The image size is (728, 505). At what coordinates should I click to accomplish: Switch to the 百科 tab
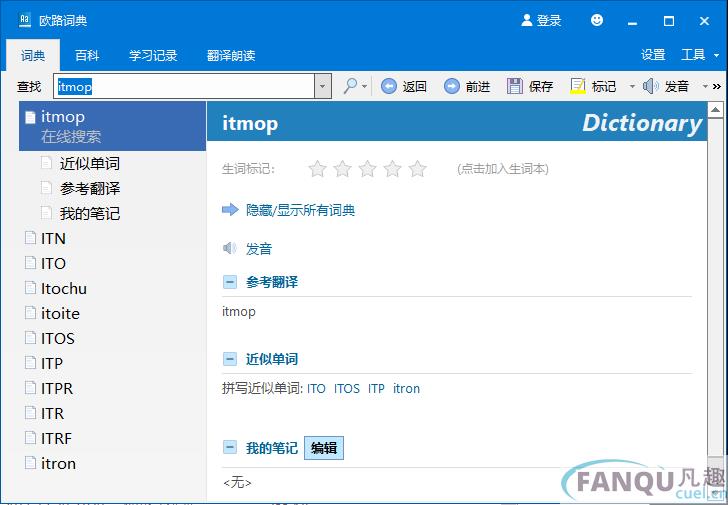87,56
